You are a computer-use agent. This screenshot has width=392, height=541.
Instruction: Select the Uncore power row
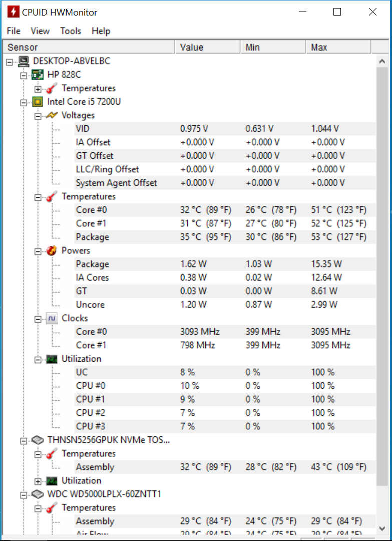(225, 305)
